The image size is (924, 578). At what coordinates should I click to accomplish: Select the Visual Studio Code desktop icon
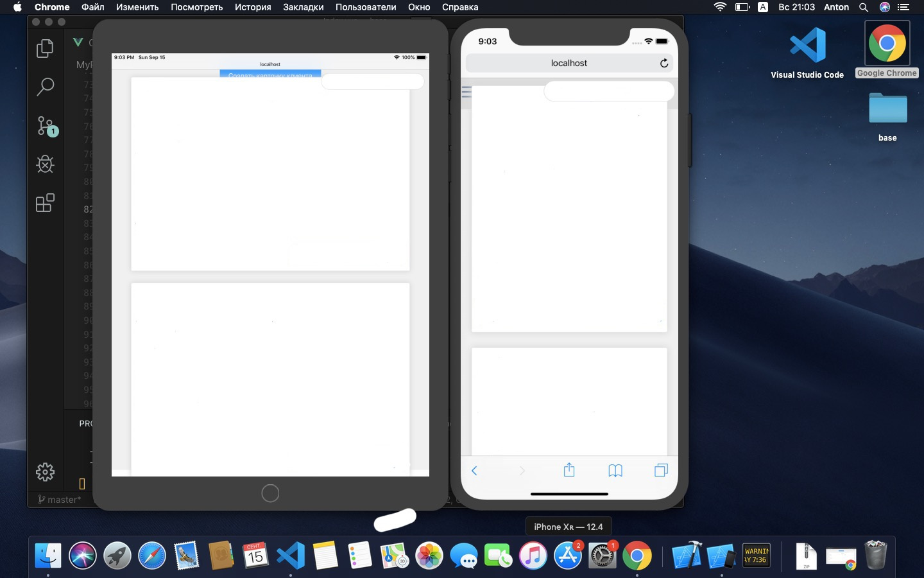[x=807, y=53]
